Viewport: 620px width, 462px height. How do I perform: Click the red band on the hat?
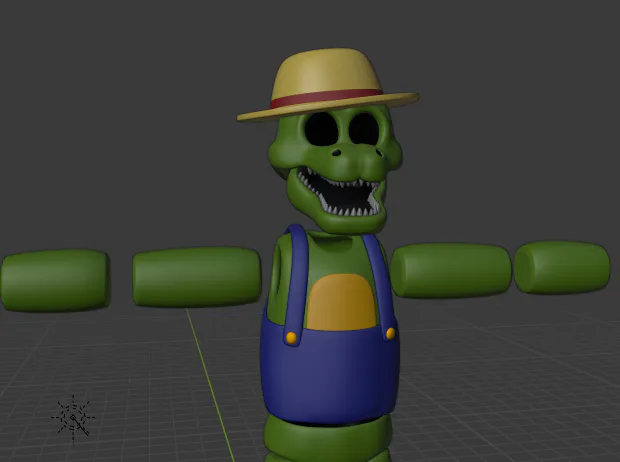click(326, 98)
